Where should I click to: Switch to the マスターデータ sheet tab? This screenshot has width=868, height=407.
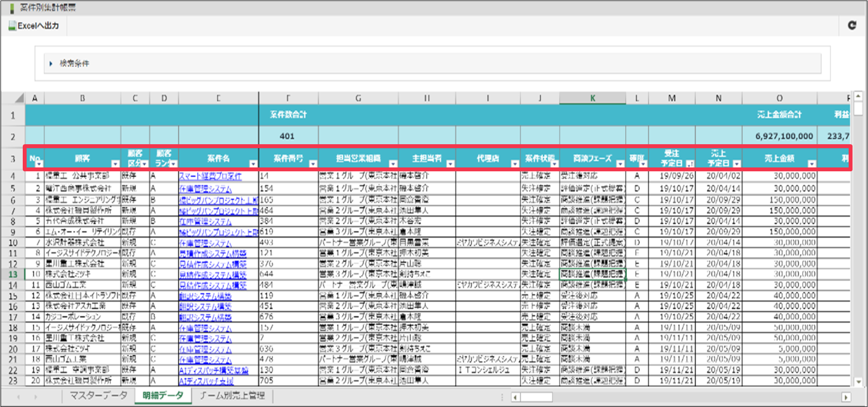click(99, 395)
